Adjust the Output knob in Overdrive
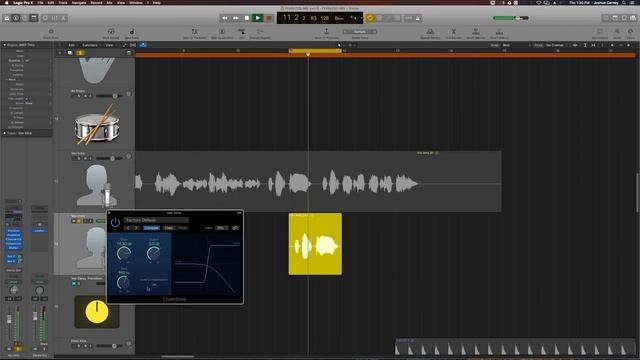The width and height of the screenshot is (640, 360). click(153, 253)
